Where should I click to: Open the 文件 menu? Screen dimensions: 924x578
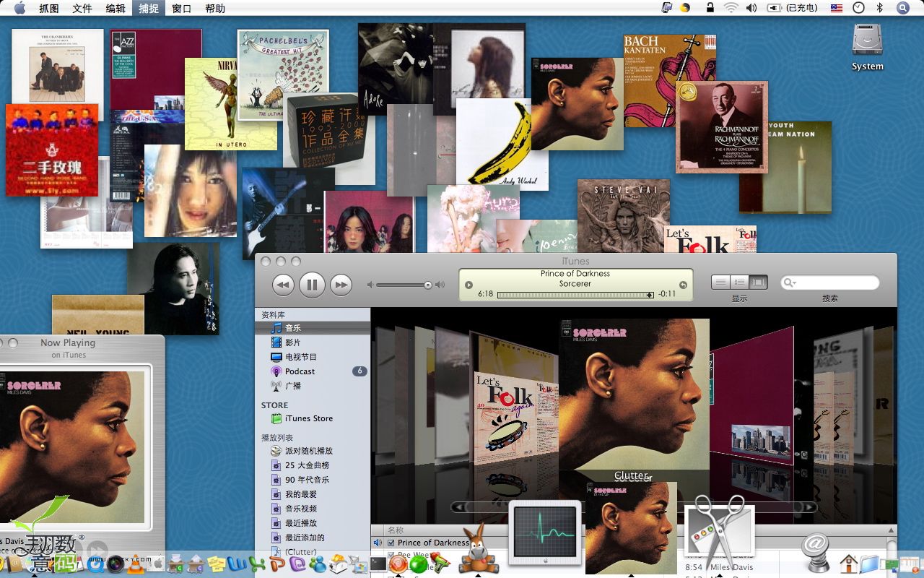(82, 8)
